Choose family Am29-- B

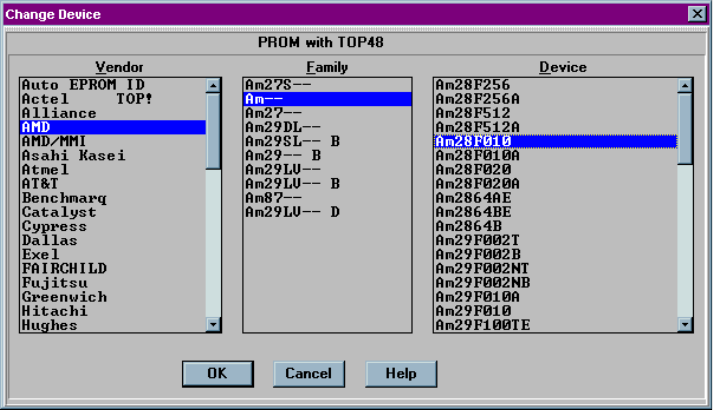(x=327, y=155)
